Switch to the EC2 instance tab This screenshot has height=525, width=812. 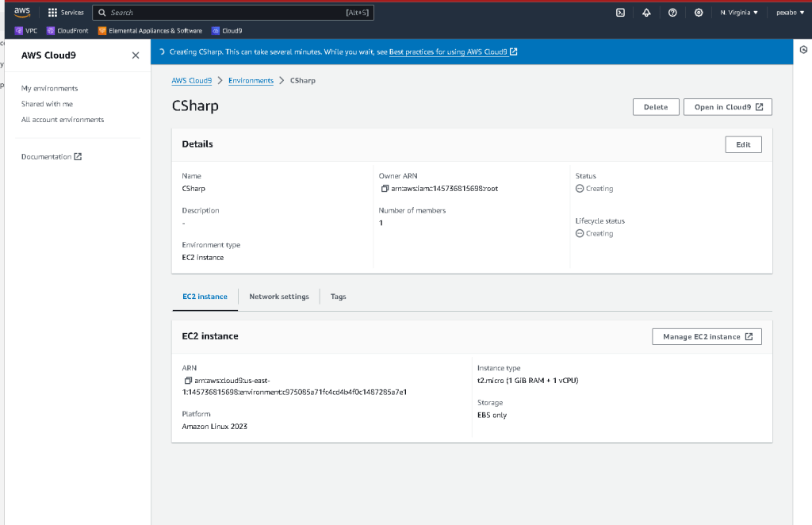tap(205, 297)
